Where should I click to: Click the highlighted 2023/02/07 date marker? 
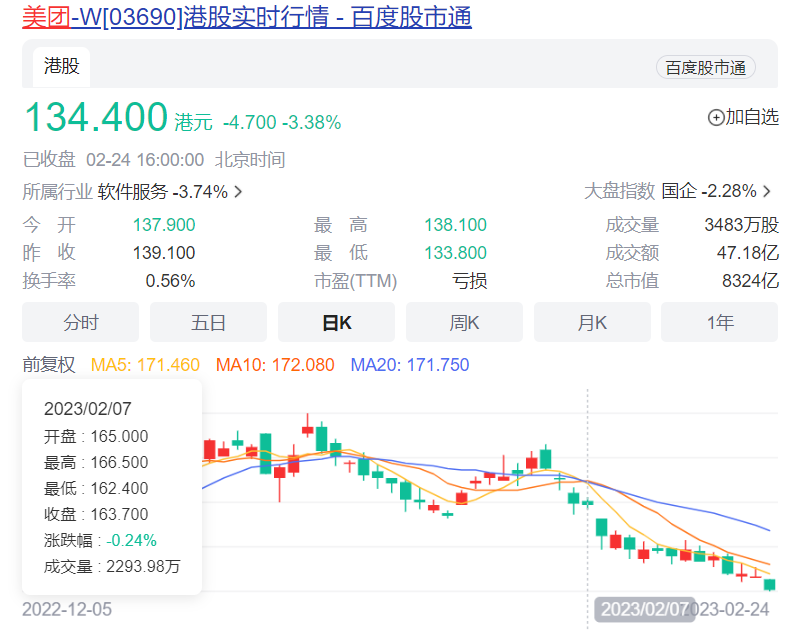coord(645,609)
